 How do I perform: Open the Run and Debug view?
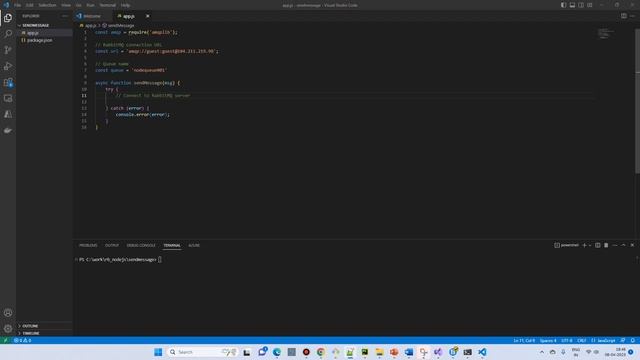pyautogui.click(x=8, y=66)
